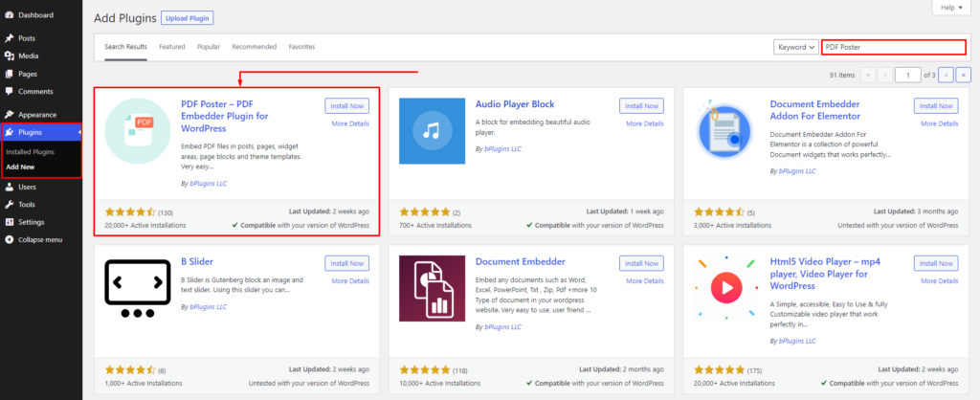This screenshot has width=980, height=400.
Task: Open the Audio Player Block title link
Action: pos(515,104)
